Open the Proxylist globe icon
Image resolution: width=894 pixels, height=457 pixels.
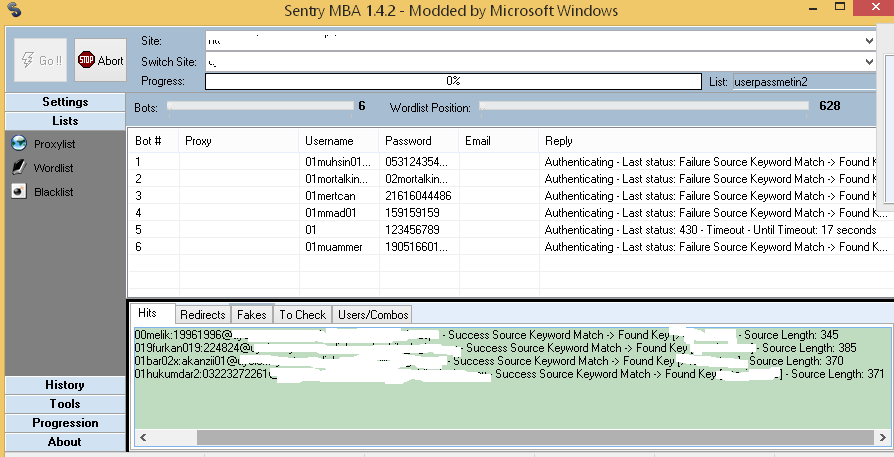[19, 143]
